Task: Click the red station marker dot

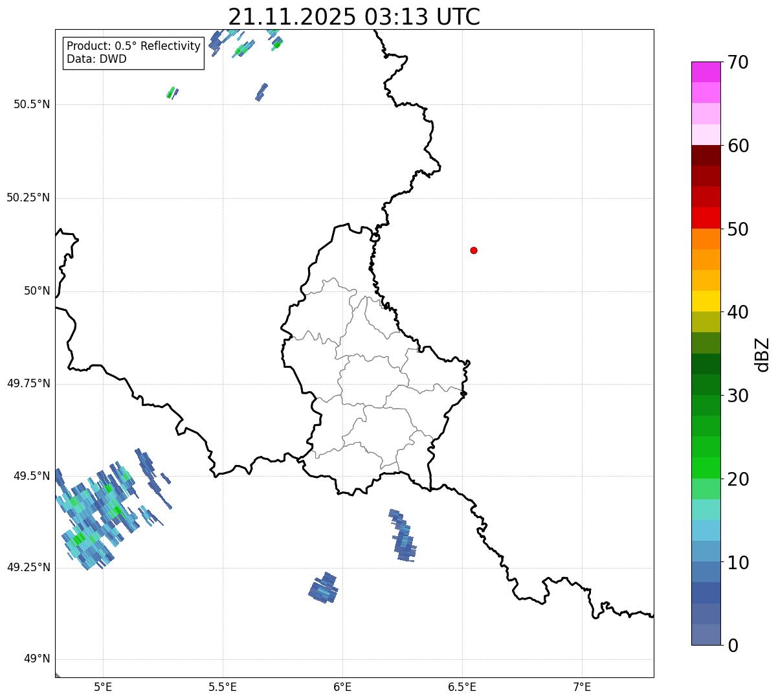Action: (474, 251)
